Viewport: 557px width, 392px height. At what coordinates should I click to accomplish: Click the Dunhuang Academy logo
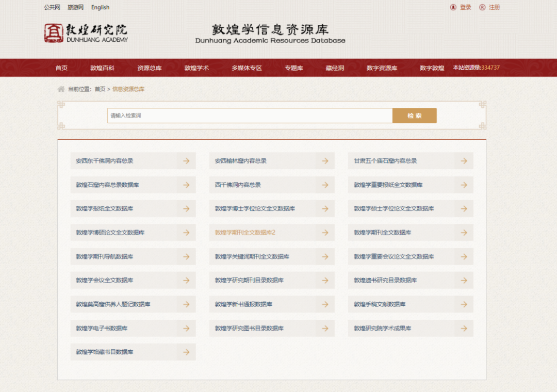(86, 33)
